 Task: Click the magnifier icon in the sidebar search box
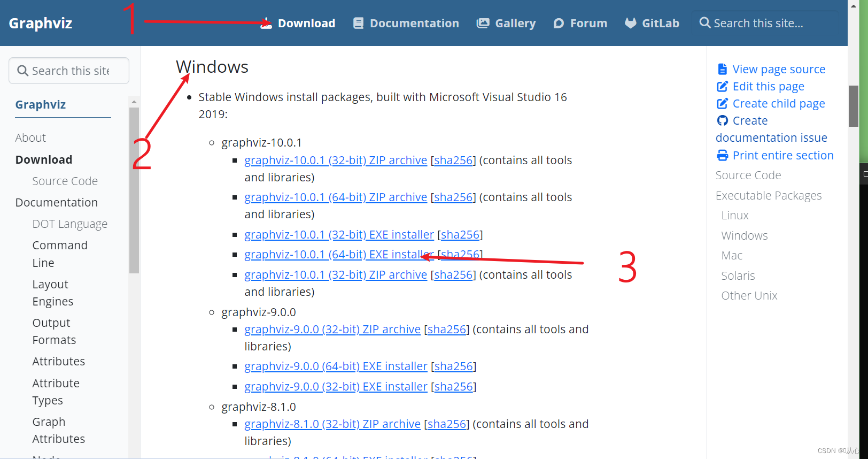(22, 71)
